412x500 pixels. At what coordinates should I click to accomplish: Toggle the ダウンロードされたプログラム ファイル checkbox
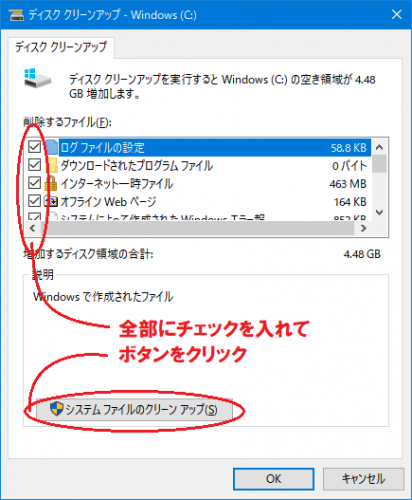click(x=34, y=165)
